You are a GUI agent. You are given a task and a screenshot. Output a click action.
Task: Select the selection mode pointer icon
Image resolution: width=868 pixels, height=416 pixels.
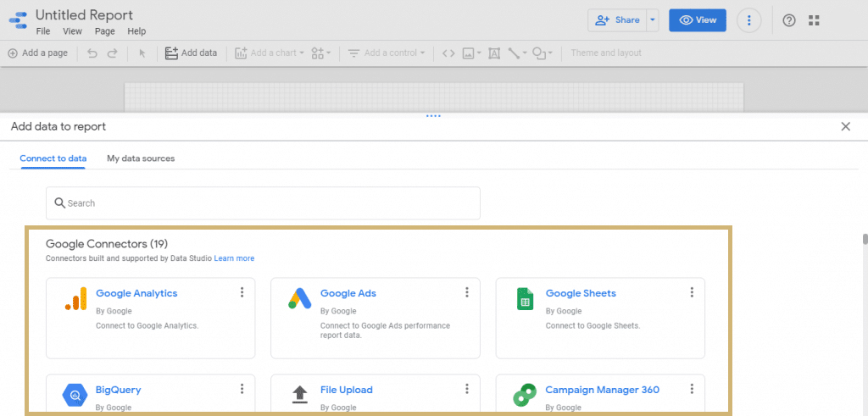[x=142, y=53]
